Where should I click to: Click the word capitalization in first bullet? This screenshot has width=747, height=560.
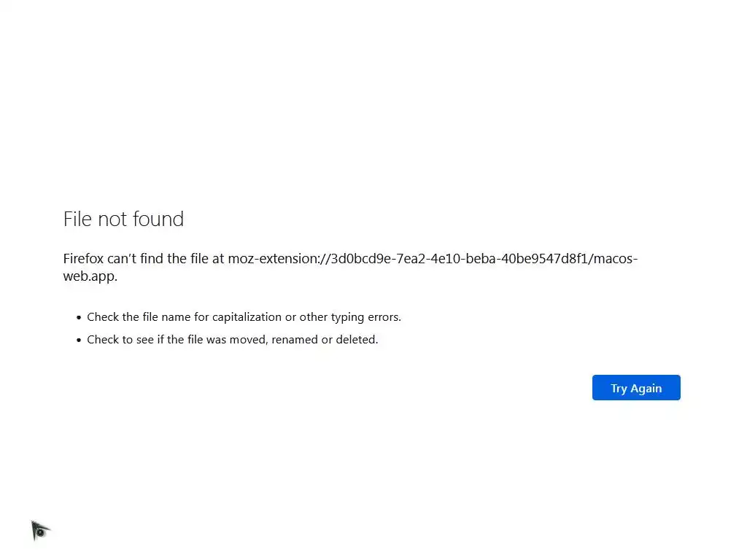pyautogui.click(x=247, y=317)
